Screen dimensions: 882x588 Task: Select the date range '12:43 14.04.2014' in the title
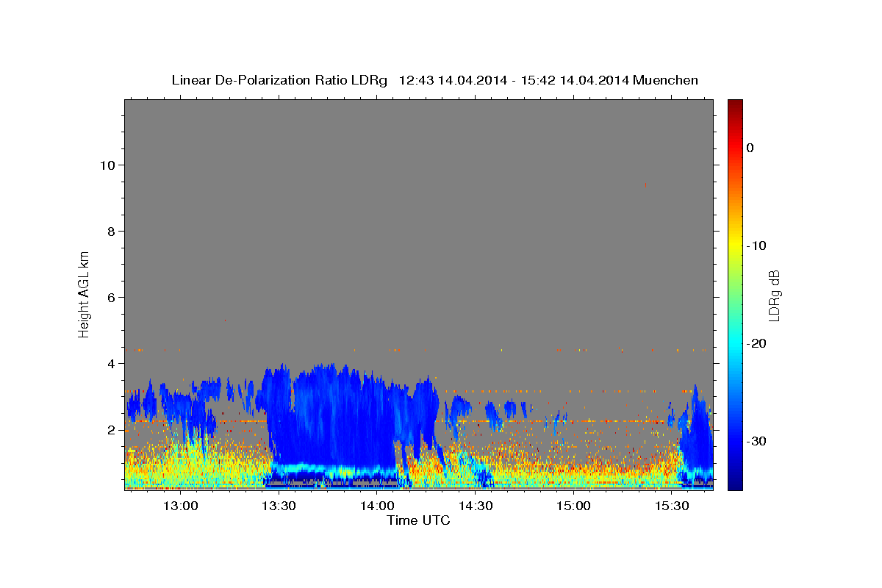point(453,80)
